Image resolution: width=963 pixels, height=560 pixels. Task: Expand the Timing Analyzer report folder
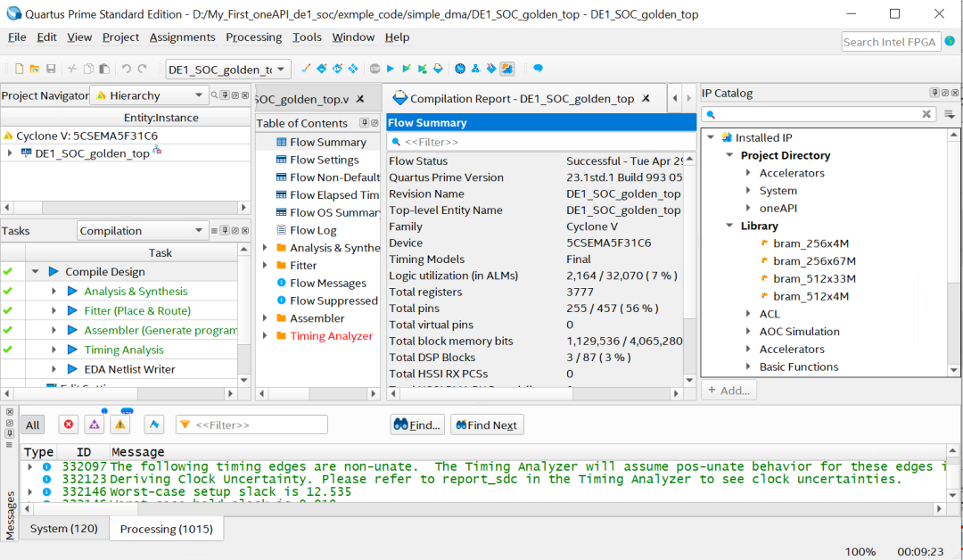tap(265, 335)
